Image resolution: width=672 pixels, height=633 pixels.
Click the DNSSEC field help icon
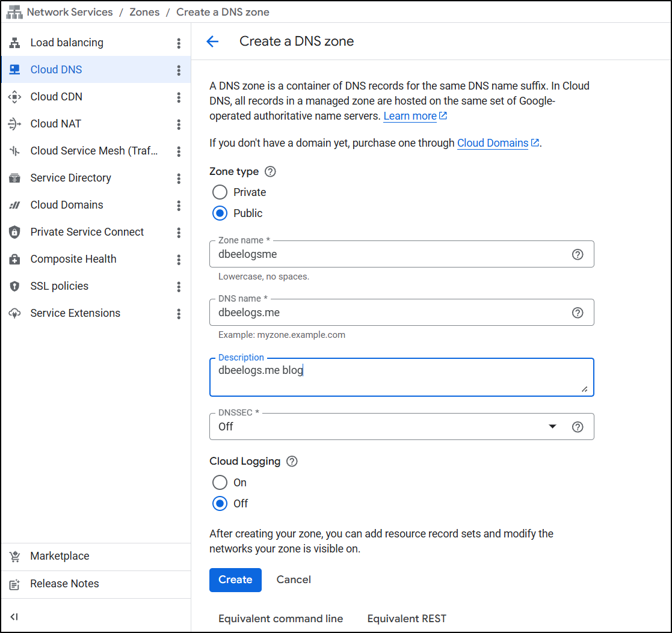(x=577, y=427)
